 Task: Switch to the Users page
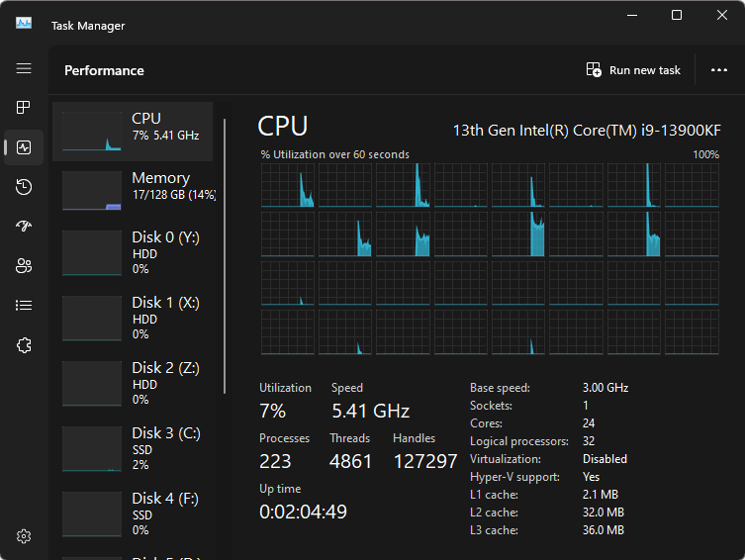(24, 265)
